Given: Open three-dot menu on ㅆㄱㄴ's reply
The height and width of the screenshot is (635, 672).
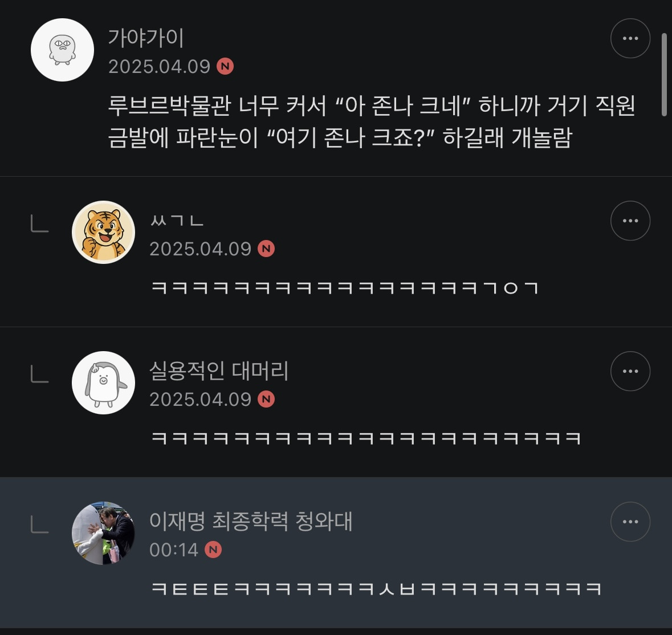Looking at the screenshot, I should [630, 221].
